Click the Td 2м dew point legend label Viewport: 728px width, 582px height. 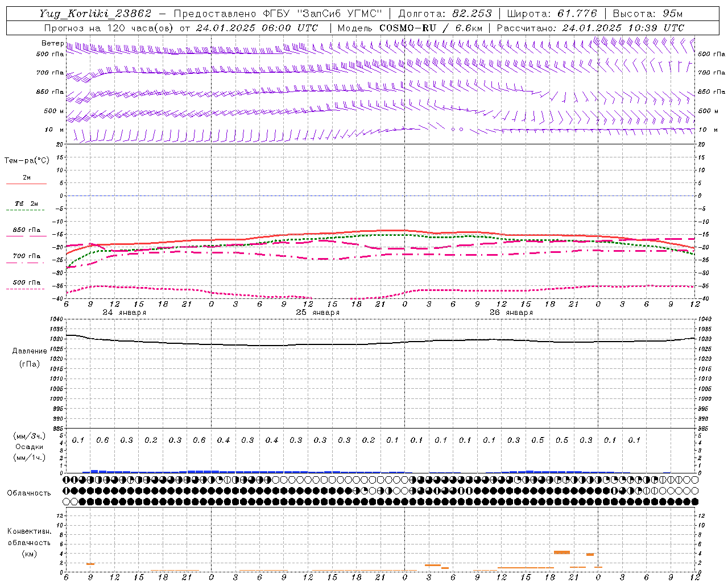point(27,203)
